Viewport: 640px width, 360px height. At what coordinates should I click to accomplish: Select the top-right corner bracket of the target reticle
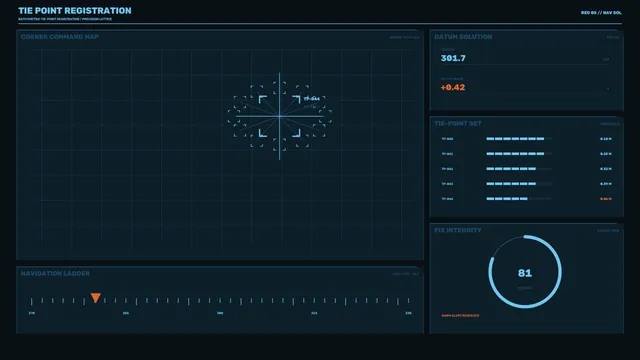(x=296, y=99)
